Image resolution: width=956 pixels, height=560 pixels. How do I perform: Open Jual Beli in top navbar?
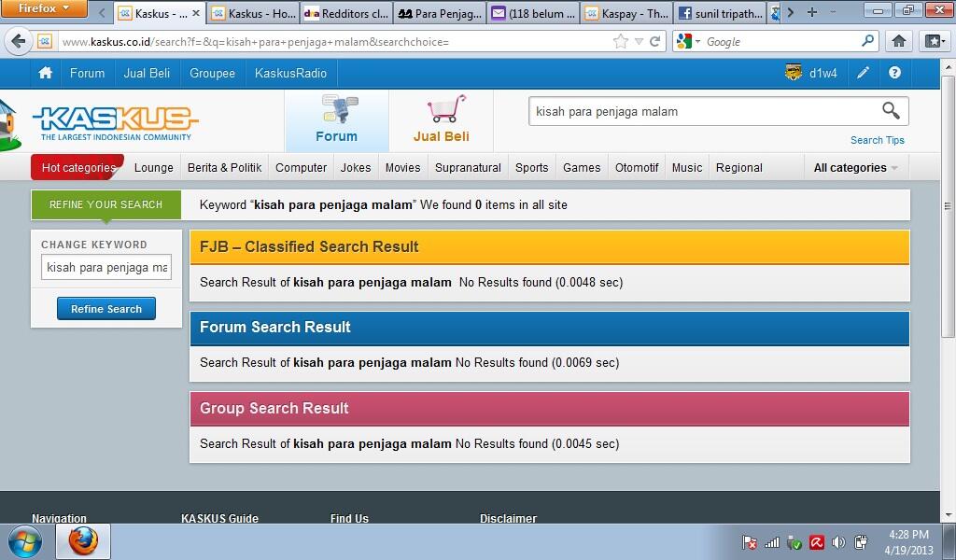point(147,73)
